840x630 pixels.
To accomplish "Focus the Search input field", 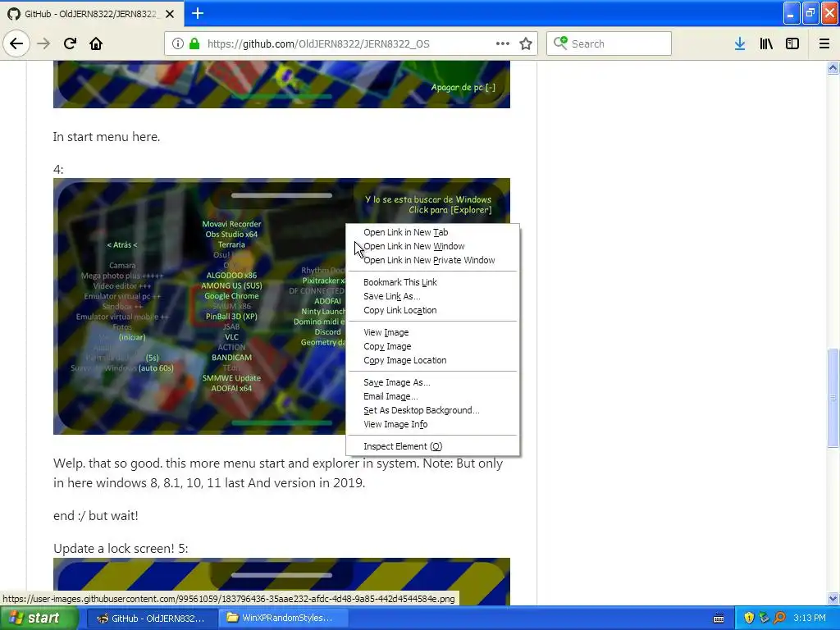I will (x=609, y=43).
